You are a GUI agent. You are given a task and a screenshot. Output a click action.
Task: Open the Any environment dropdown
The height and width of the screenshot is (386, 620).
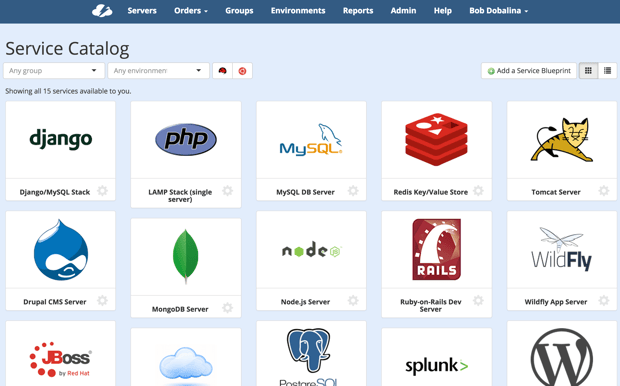(x=159, y=71)
